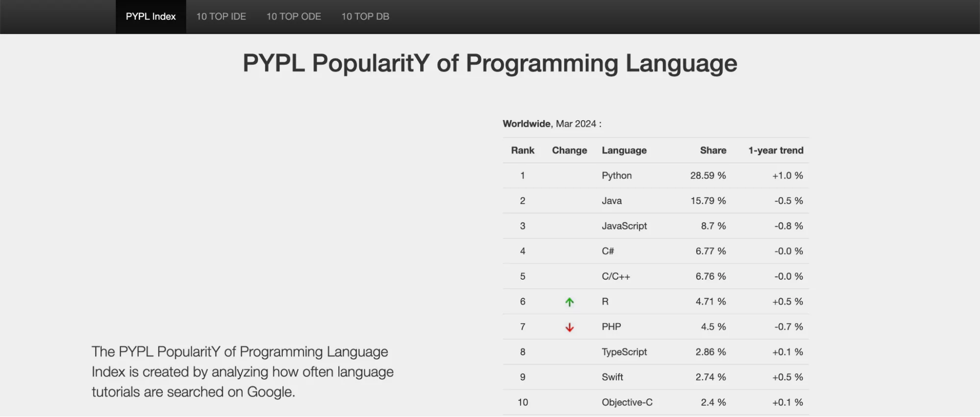Switch to 10 TOP ODE tab

coord(294,17)
